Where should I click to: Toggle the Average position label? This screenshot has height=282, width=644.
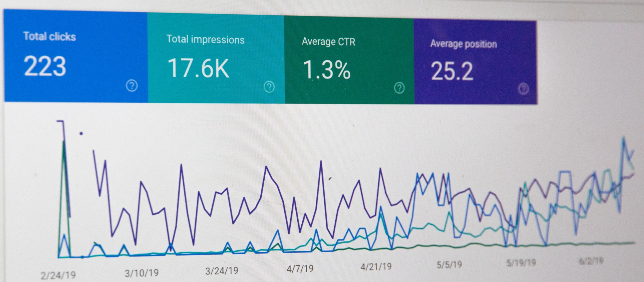point(463,44)
